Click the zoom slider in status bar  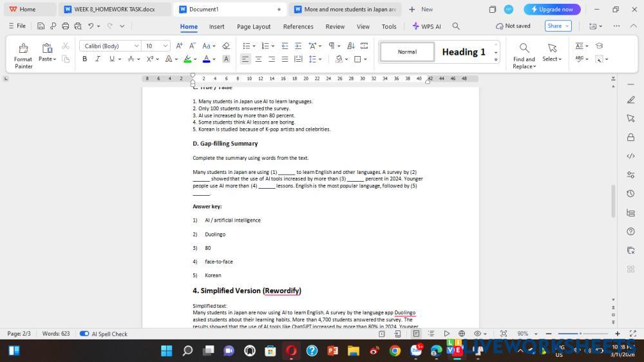pyautogui.click(x=580, y=334)
